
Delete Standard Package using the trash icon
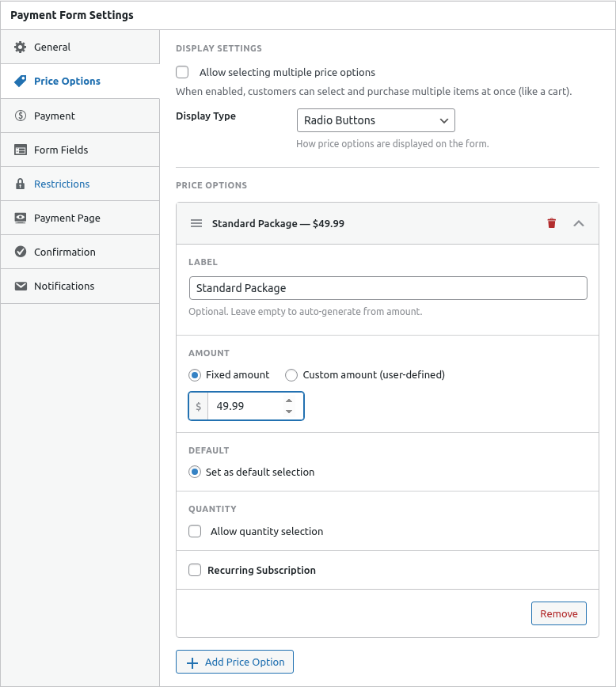pos(551,223)
